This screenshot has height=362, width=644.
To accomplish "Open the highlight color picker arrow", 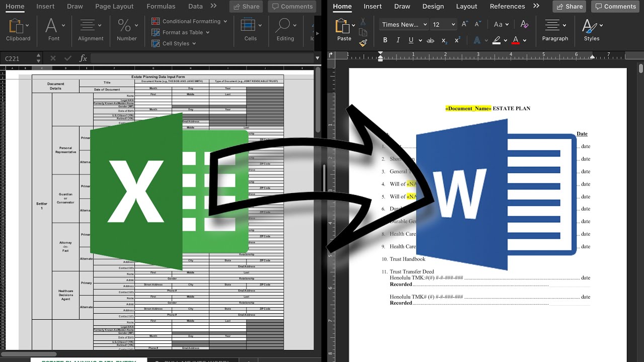I will pyautogui.click(x=505, y=41).
